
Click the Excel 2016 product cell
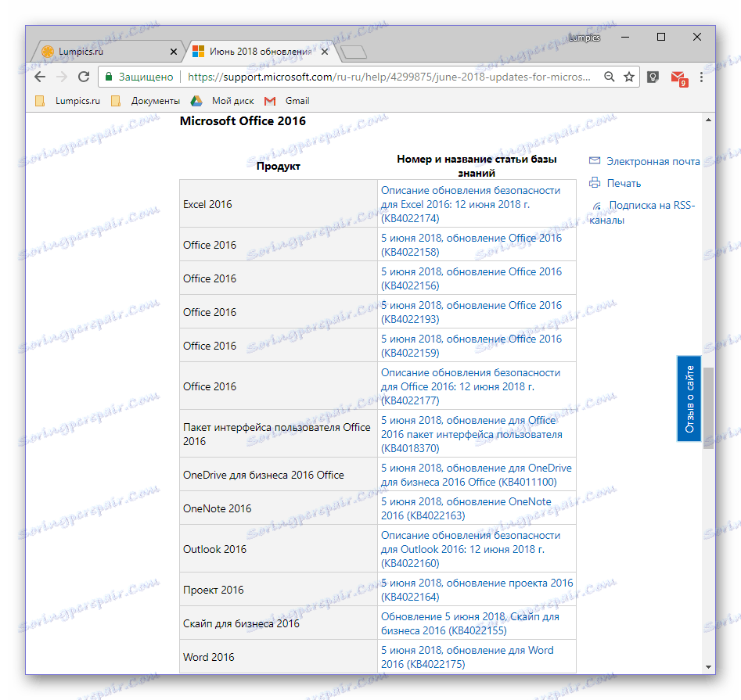coord(279,204)
